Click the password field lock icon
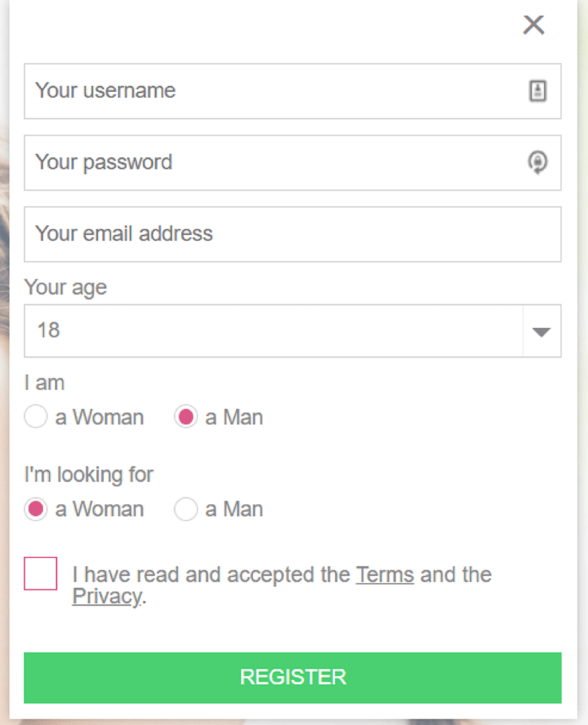 [x=537, y=163]
